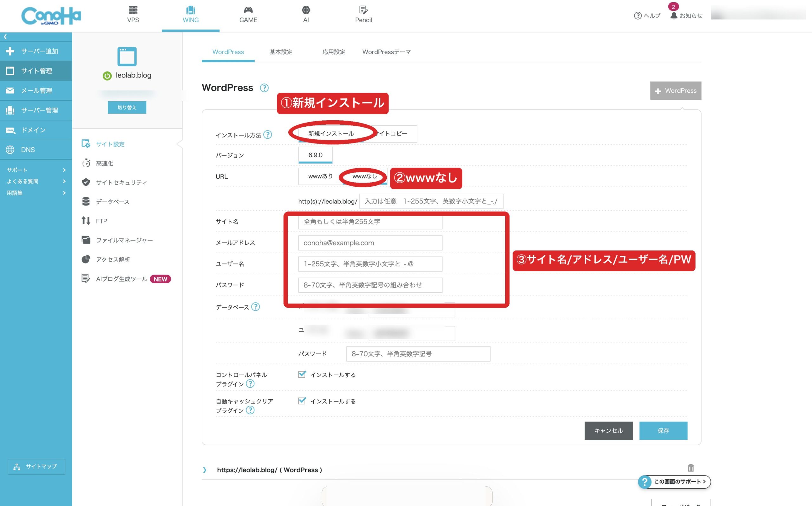
Task: Switch to WordPress tab
Action: click(x=228, y=52)
